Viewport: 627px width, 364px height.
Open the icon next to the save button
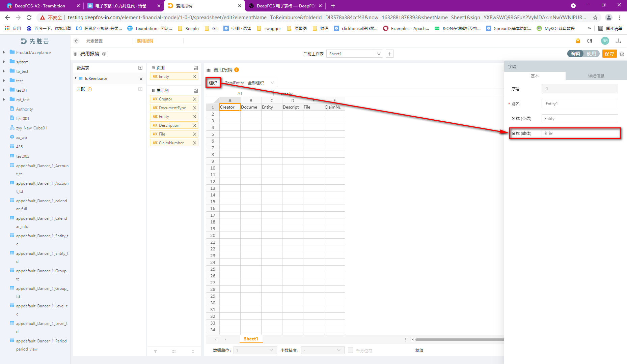pyautogui.click(x=622, y=54)
